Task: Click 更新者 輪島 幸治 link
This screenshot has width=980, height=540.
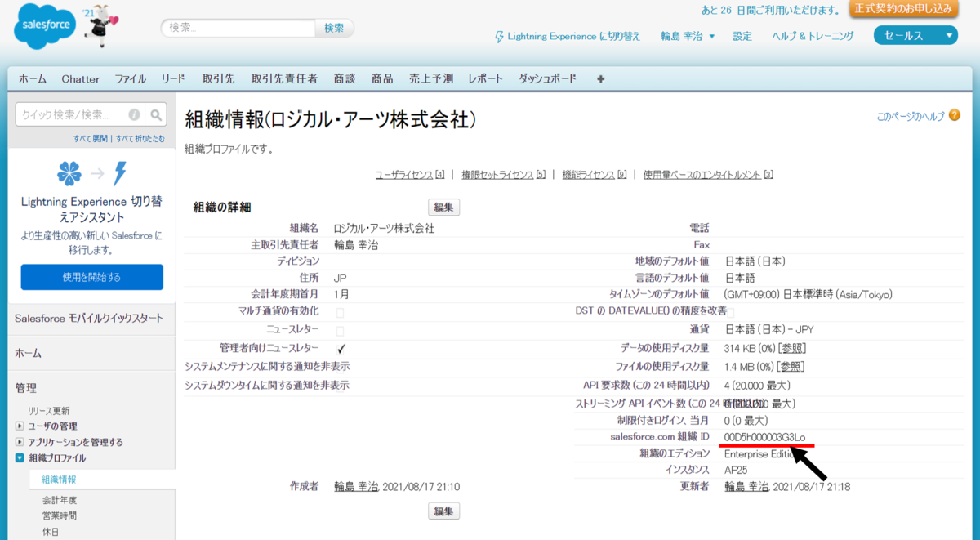Action: [x=746, y=486]
